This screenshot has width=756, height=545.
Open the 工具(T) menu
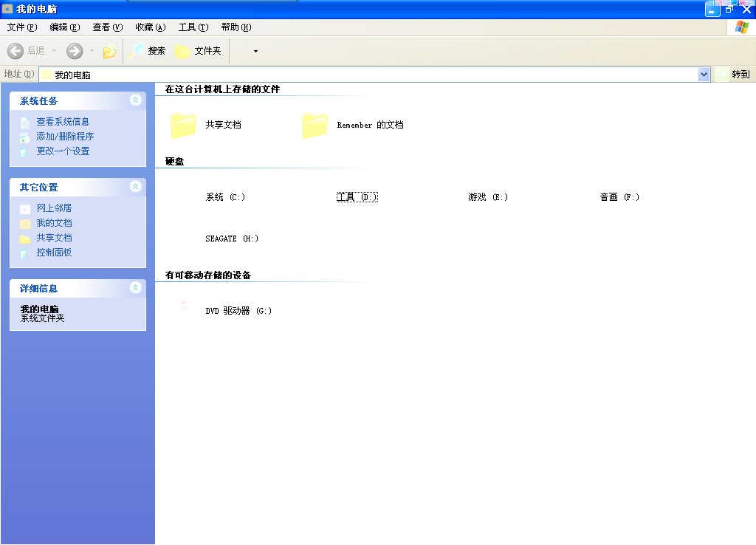pyautogui.click(x=193, y=27)
